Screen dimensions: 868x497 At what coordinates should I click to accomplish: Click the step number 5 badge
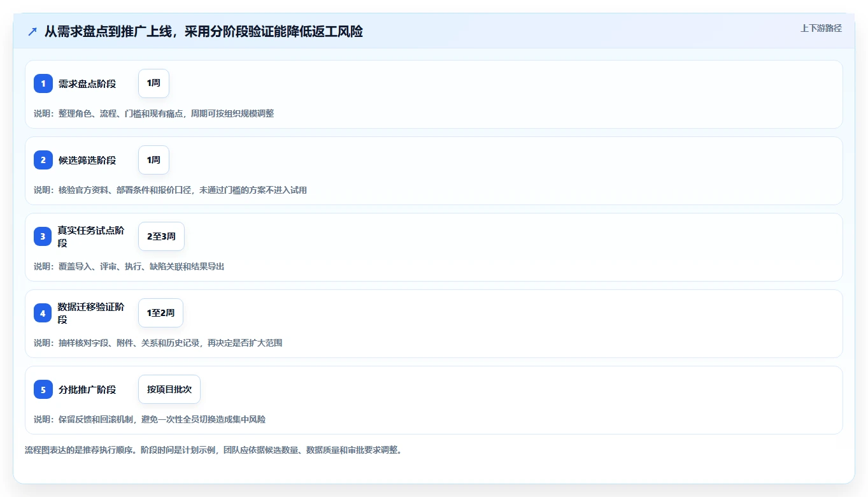43,389
